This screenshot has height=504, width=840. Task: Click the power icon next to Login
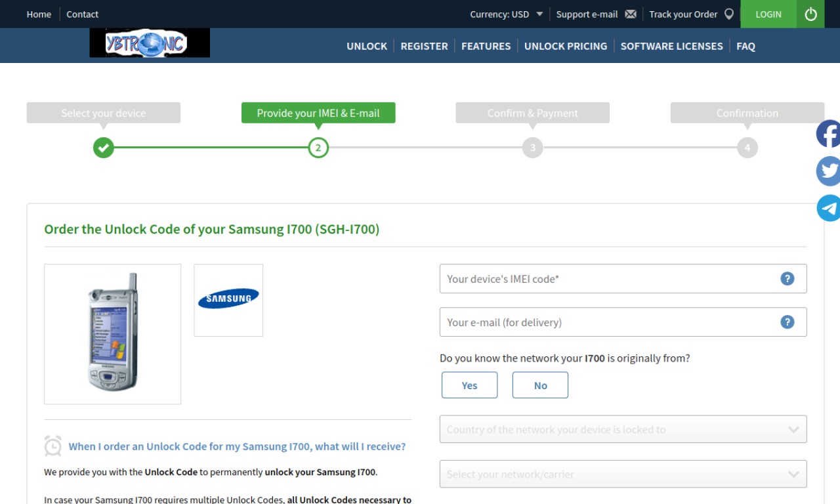[810, 14]
